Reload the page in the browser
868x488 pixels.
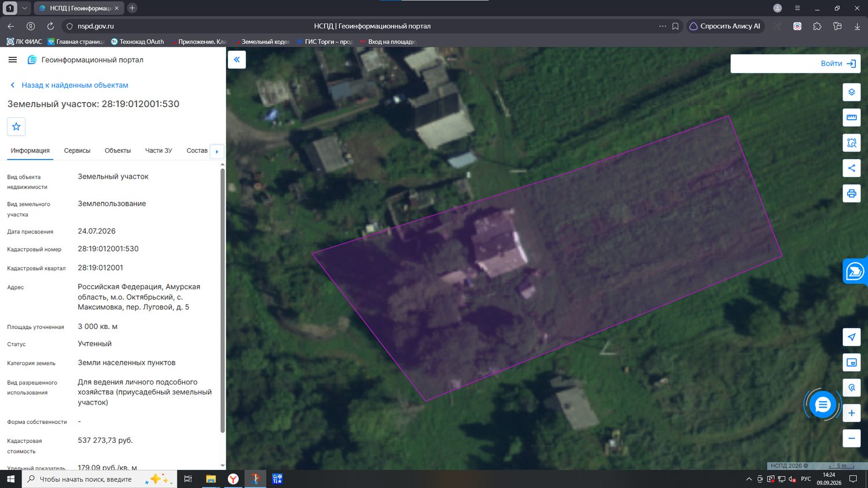tap(50, 26)
